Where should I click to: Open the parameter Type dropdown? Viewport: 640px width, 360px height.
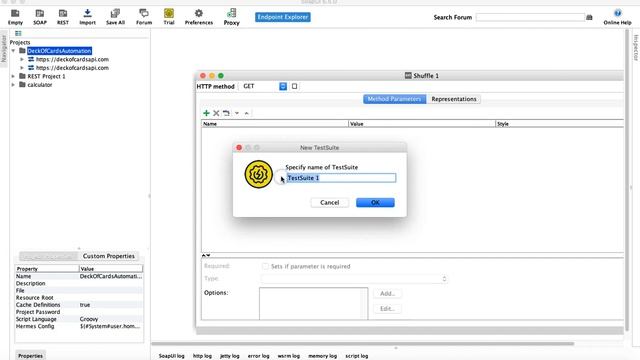(x=354, y=279)
